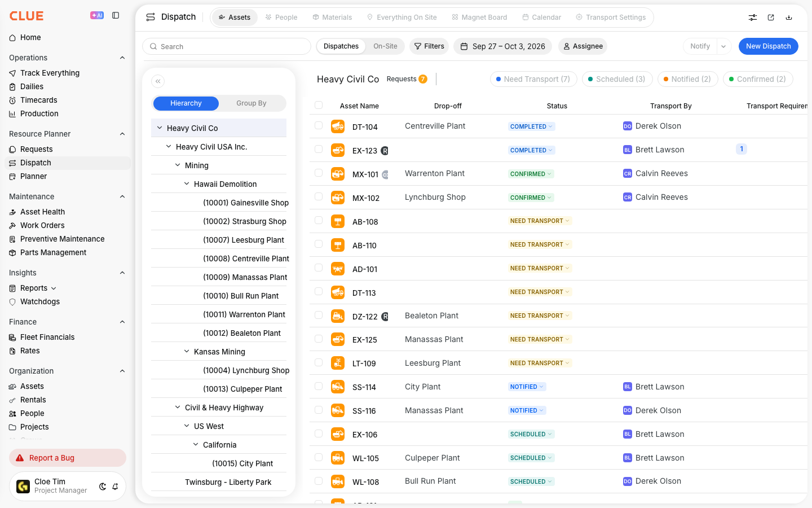Open the Magnet Board tab
The height and width of the screenshot is (508, 812).
479,17
